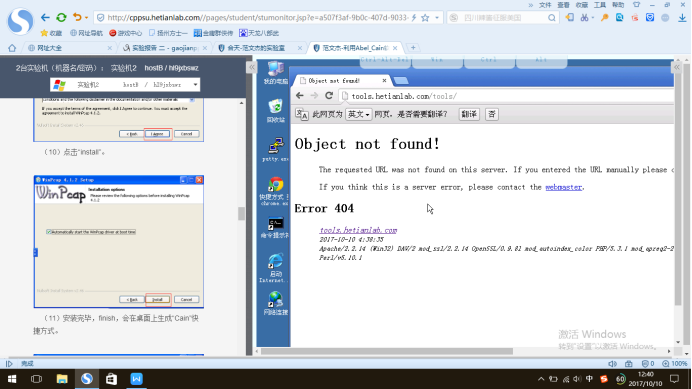Click the Sogou browser back arrow

click(45, 18)
